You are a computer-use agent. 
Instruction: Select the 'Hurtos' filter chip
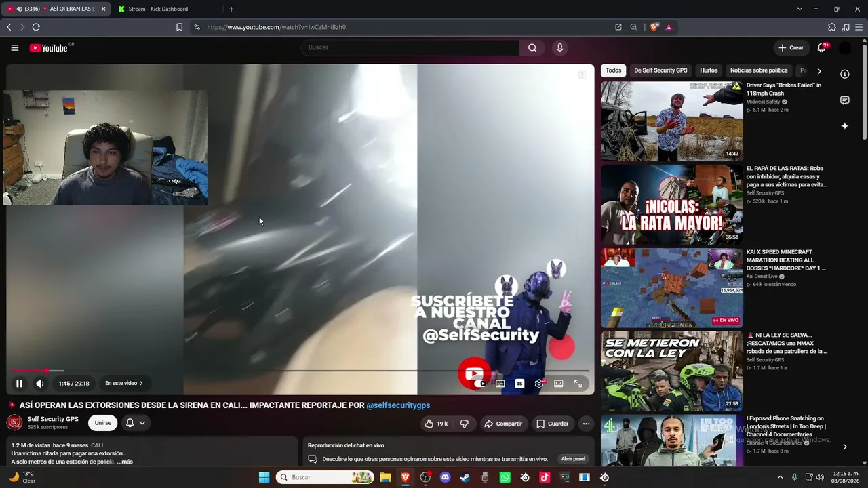pyautogui.click(x=709, y=70)
